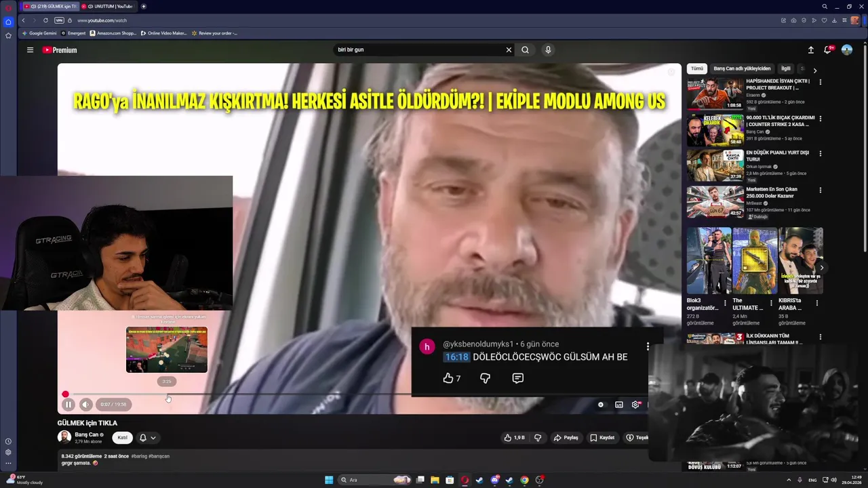Share the video via Paylaş button

pos(566,438)
